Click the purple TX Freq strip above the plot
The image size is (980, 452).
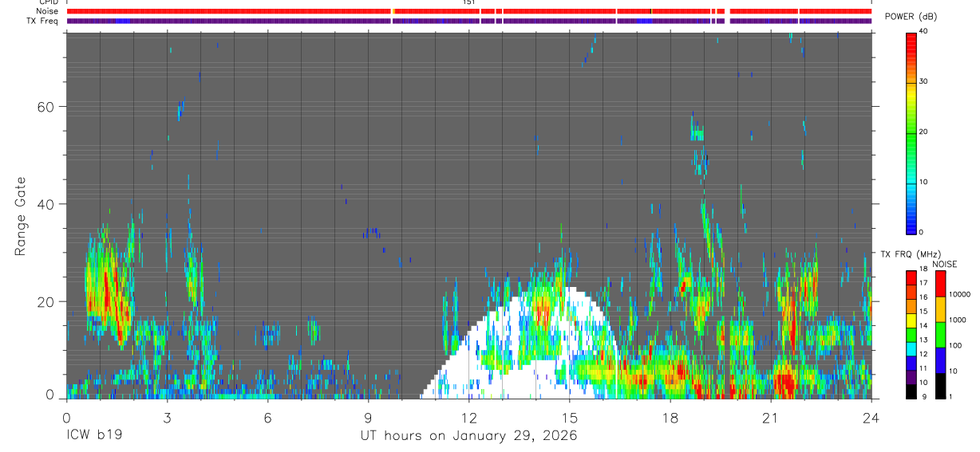click(469, 21)
